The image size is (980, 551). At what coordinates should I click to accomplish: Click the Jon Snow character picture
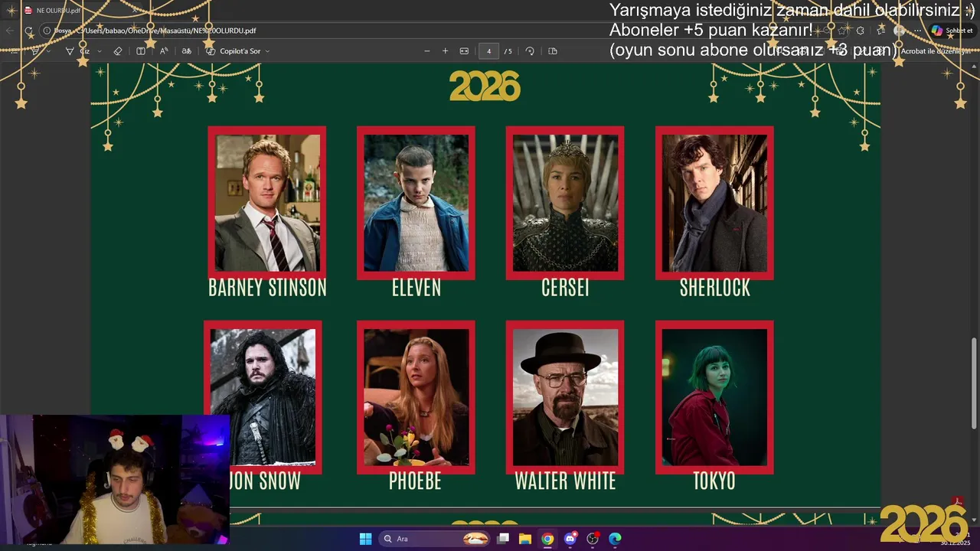[263, 397]
